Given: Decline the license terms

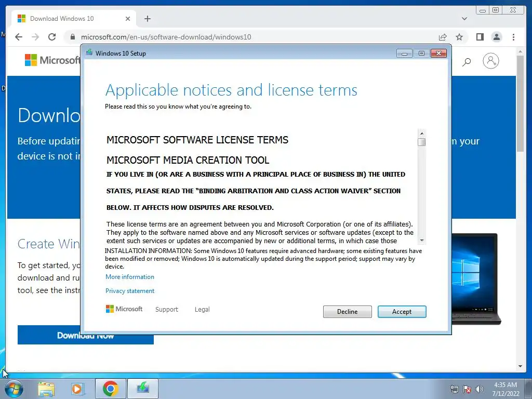Looking at the screenshot, I should point(347,312).
